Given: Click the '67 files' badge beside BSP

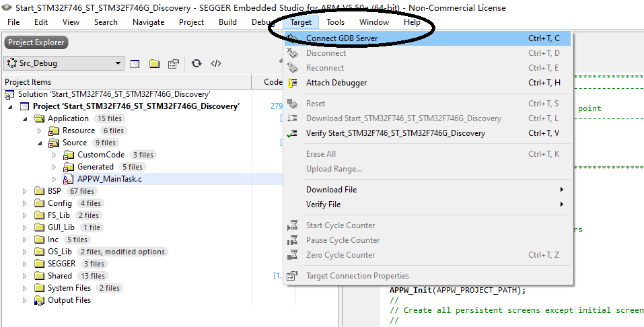Looking at the screenshot, I should [81, 191].
